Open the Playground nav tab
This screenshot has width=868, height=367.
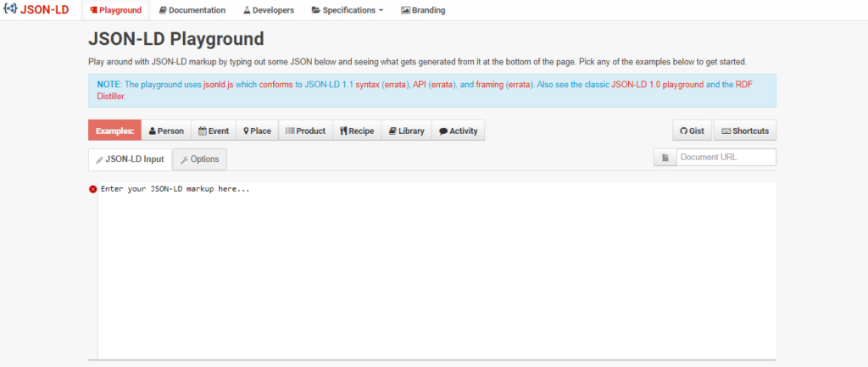coord(115,10)
